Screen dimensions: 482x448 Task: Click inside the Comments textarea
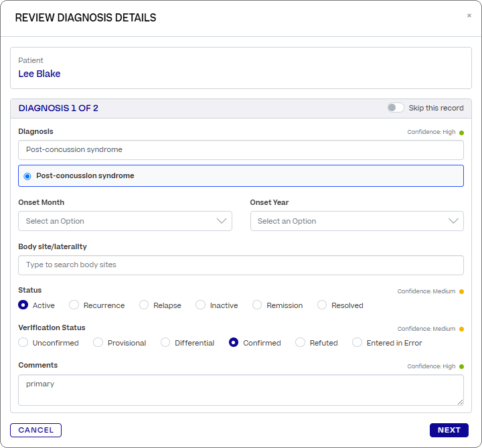(241, 390)
